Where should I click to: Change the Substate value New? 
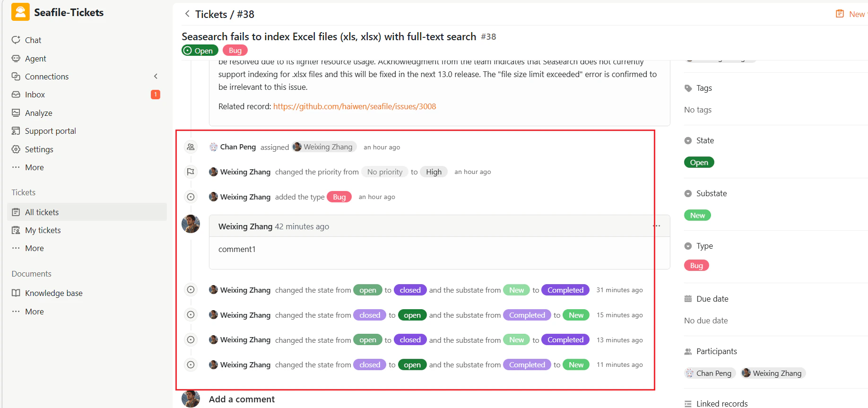click(x=697, y=216)
